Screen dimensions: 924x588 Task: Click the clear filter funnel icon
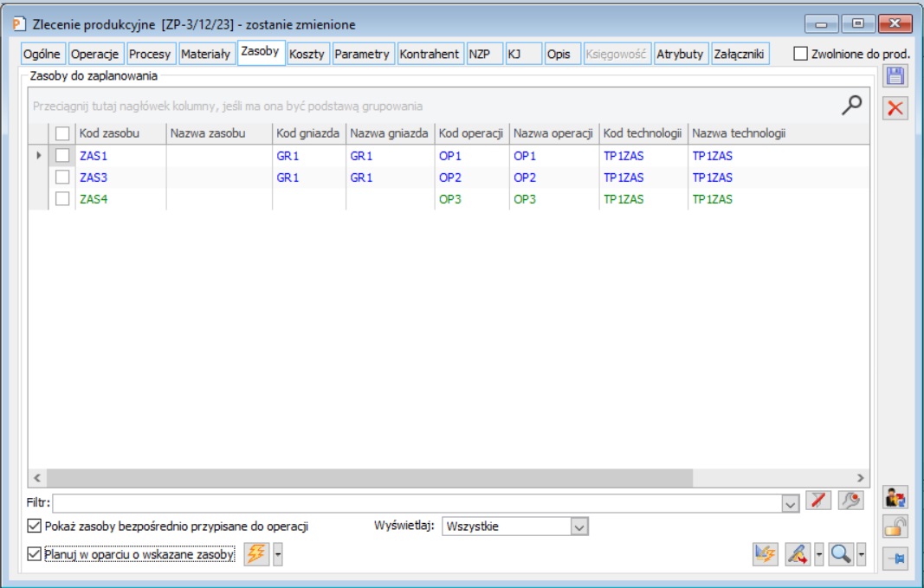(817, 501)
